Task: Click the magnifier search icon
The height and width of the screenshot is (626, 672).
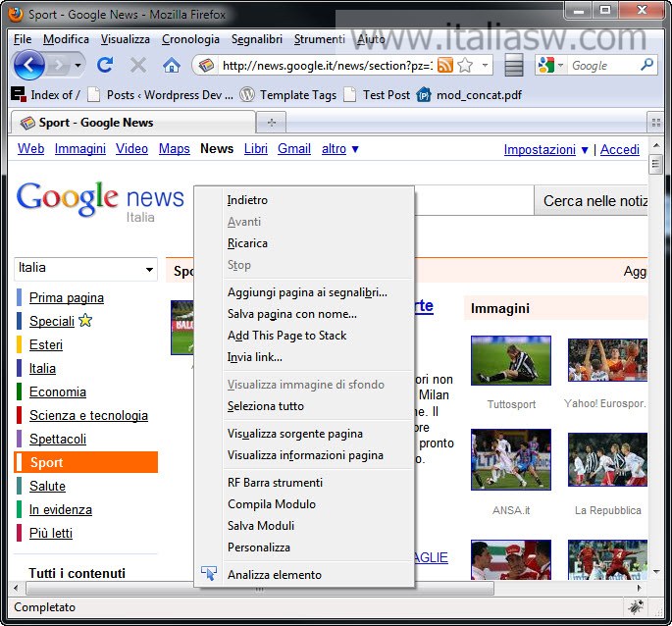Action: pyautogui.click(x=646, y=65)
